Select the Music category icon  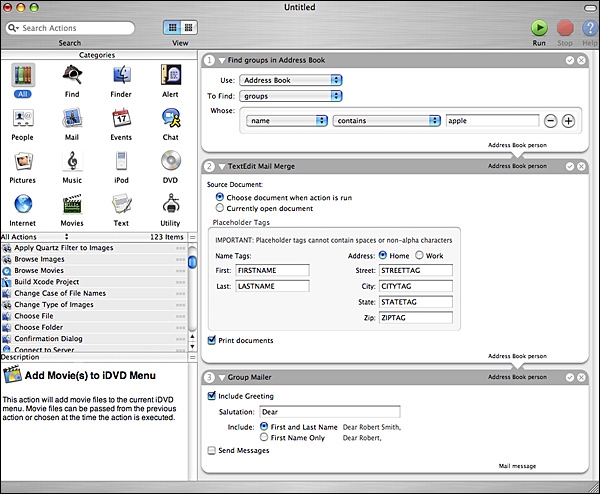[72, 161]
